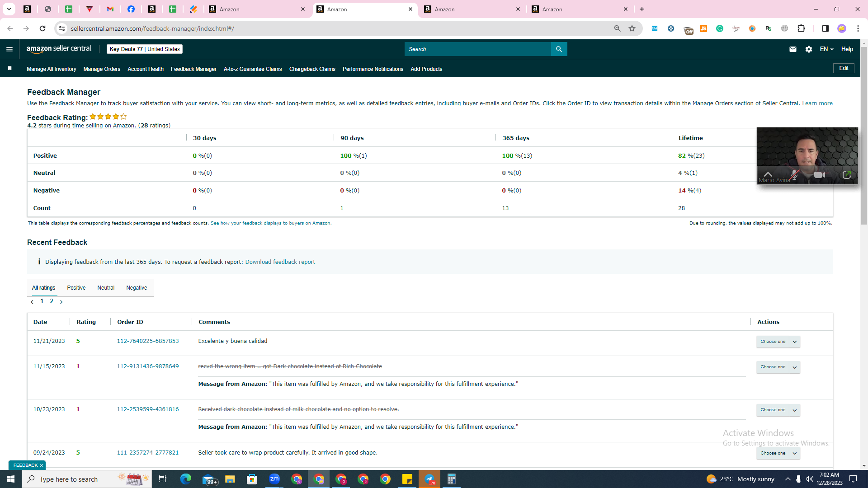Click the search magnifier button
Viewport: 868px width, 488px height.
click(x=559, y=49)
